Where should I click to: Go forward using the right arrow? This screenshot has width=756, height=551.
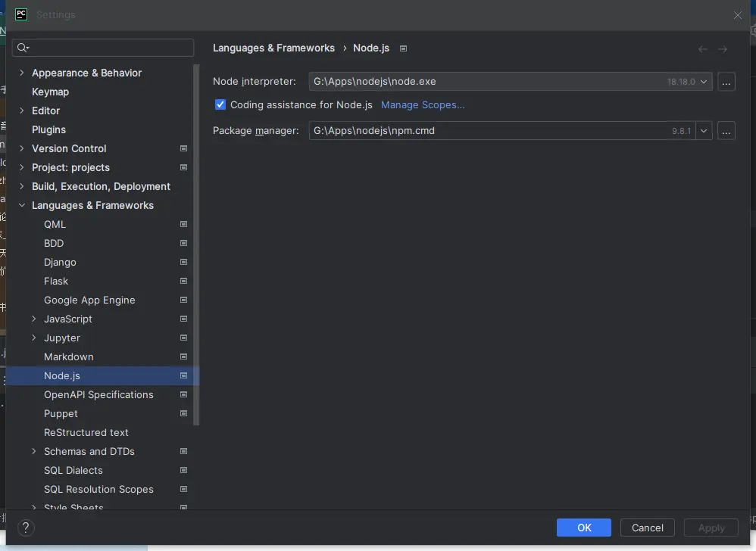click(x=722, y=48)
